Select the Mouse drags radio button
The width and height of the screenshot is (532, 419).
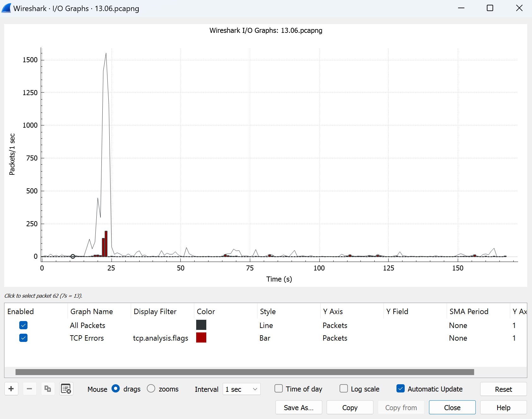pos(116,389)
